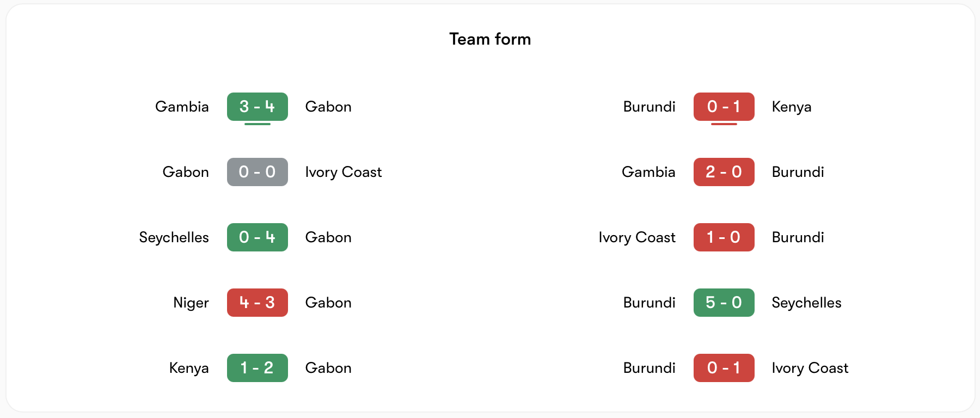Open the 2 - 0 Gambia vs Burundi result
The image size is (980, 418).
pos(724,172)
